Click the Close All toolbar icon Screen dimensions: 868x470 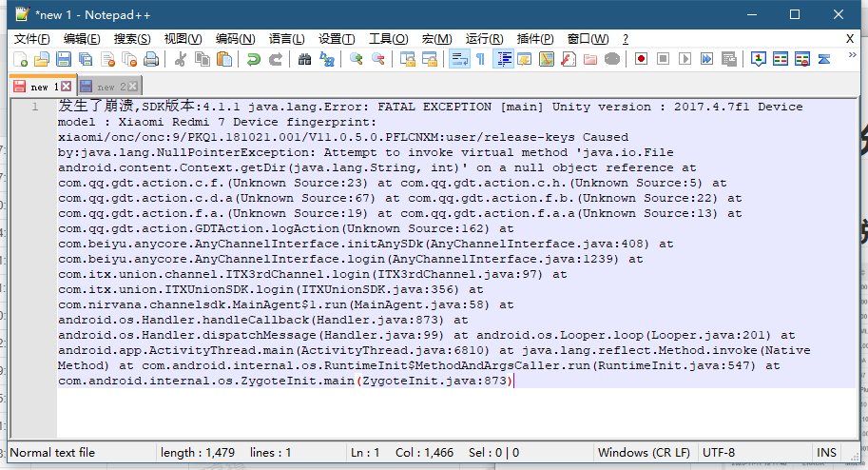pyautogui.click(x=129, y=59)
